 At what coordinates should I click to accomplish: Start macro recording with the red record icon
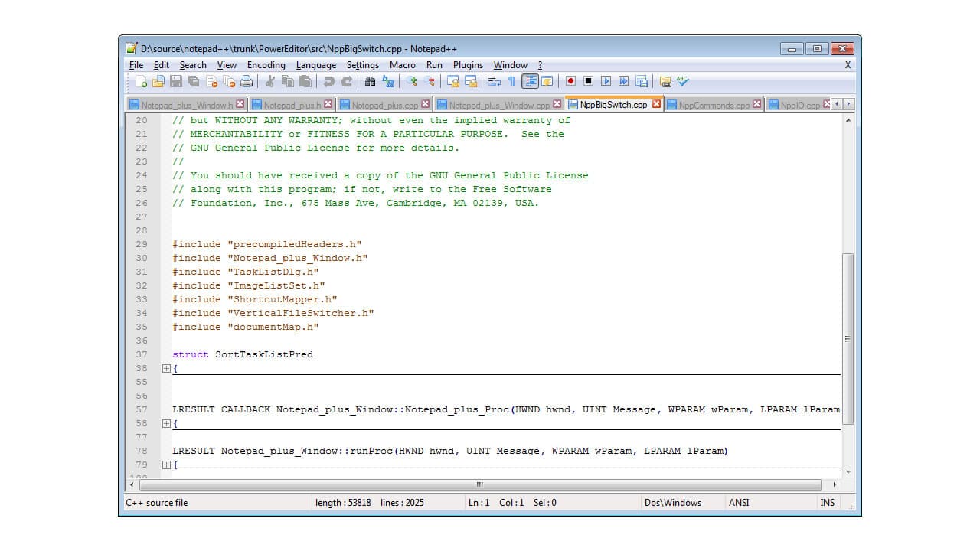(570, 81)
